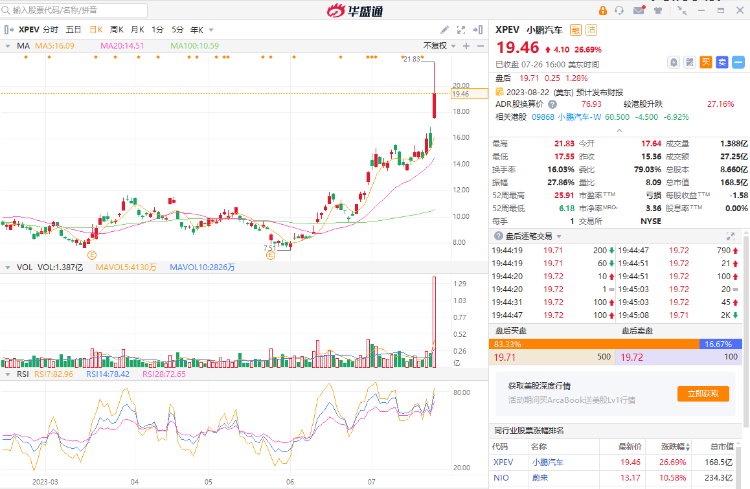Click the blue 16.67% sell ratio bar
Screen dimensions: 750x489
click(720, 344)
